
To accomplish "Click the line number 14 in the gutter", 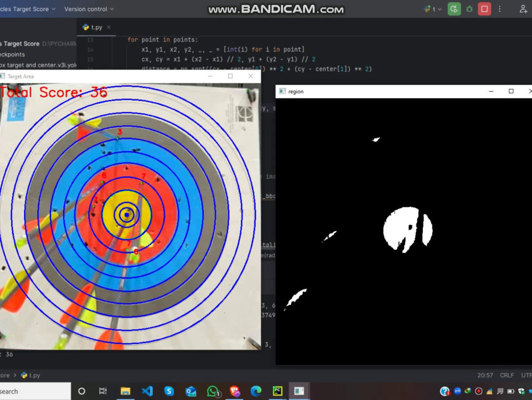I will [x=90, y=50].
